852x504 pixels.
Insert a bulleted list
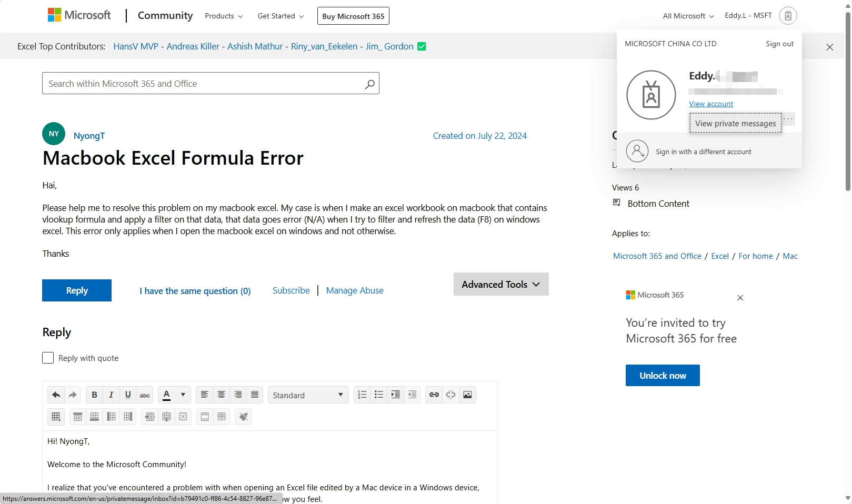click(x=379, y=395)
